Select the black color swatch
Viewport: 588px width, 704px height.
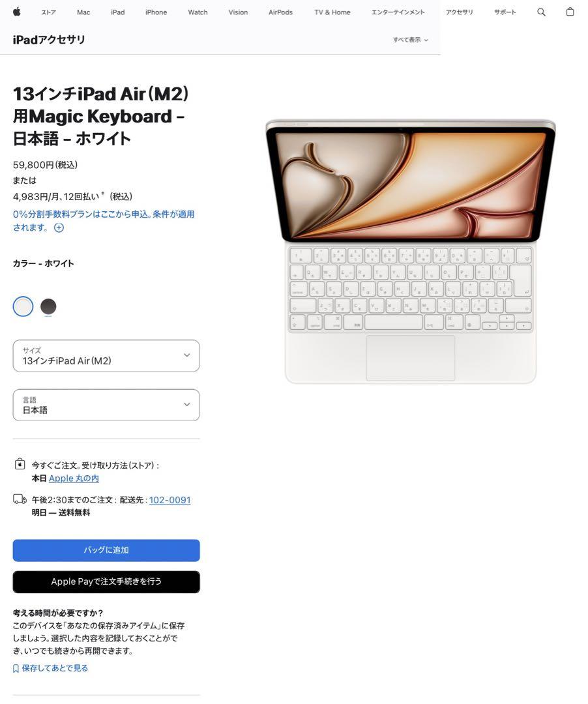(x=48, y=306)
